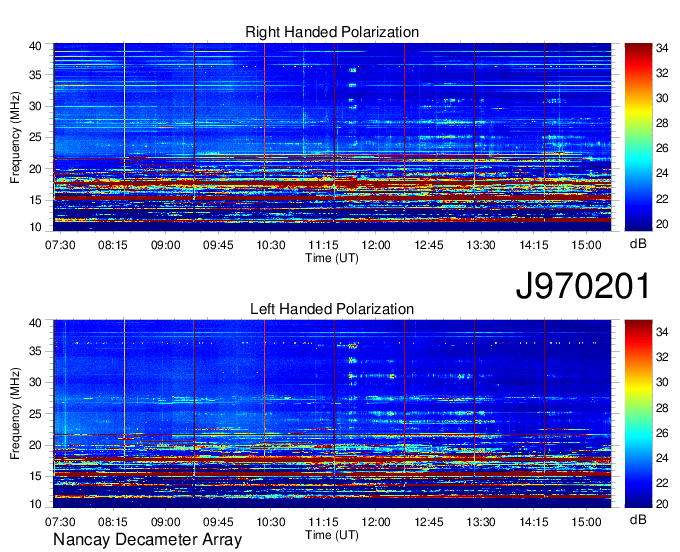Click the dB unit under the top color bar
The height and width of the screenshot is (552, 680).
(x=638, y=244)
